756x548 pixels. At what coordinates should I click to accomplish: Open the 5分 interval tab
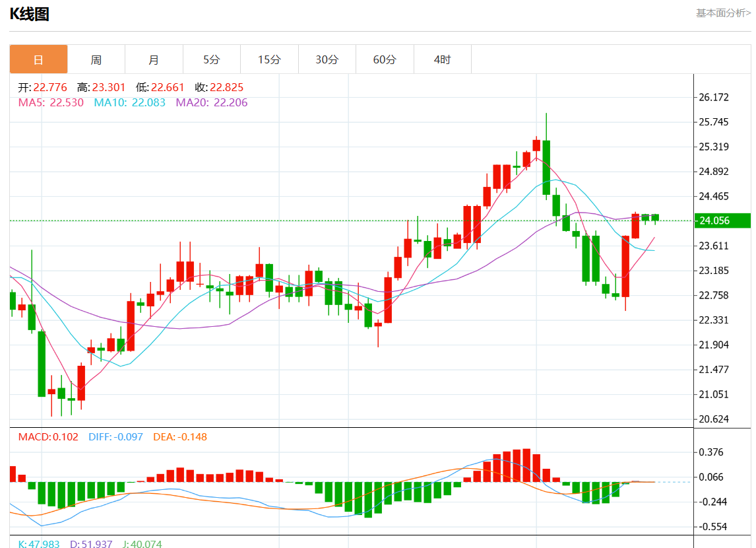click(212, 60)
